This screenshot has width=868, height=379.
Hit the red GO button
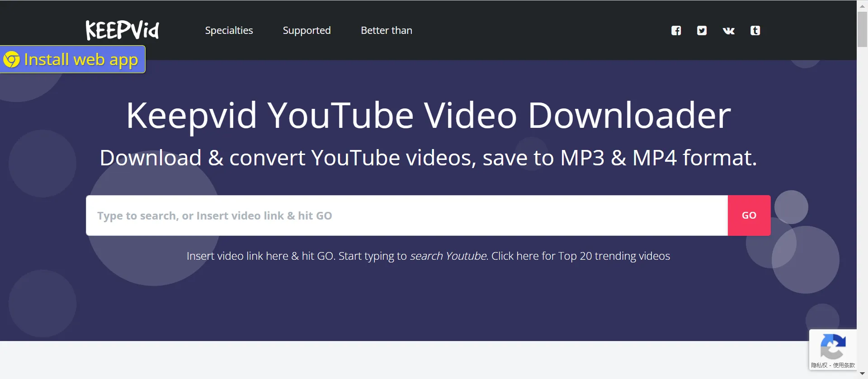[749, 215]
